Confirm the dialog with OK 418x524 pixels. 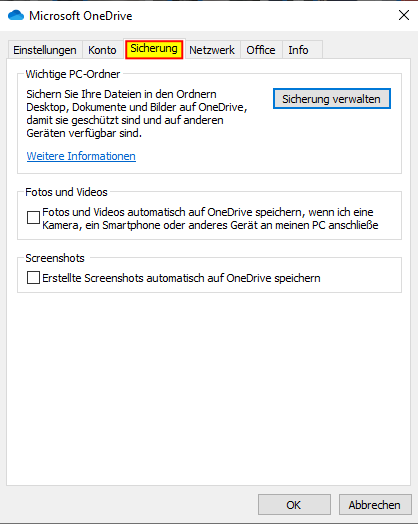coord(294,505)
